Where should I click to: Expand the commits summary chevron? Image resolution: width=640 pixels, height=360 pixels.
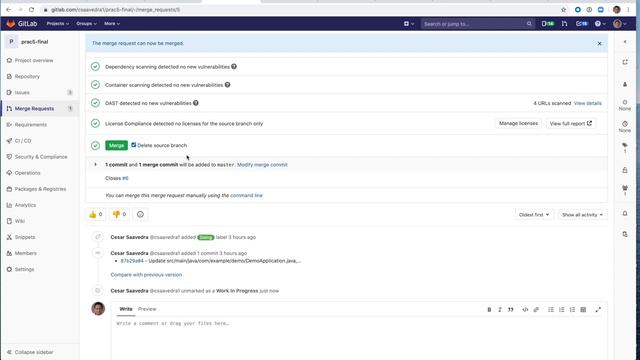tap(96, 164)
